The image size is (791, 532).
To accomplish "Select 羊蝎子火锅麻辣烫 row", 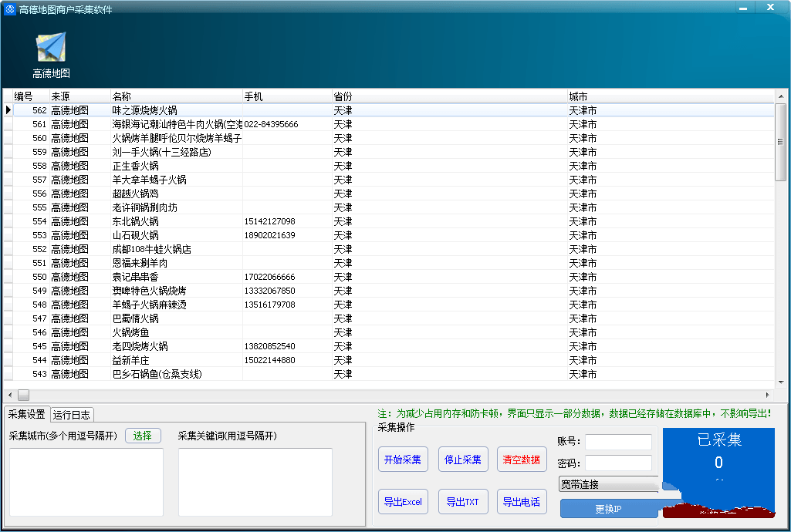I will click(x=394, y=305).
